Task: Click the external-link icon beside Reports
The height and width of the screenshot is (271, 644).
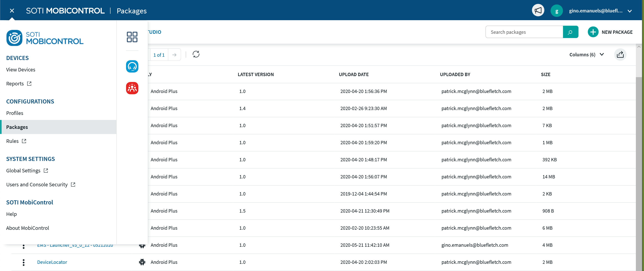Action: coord(29,84)
